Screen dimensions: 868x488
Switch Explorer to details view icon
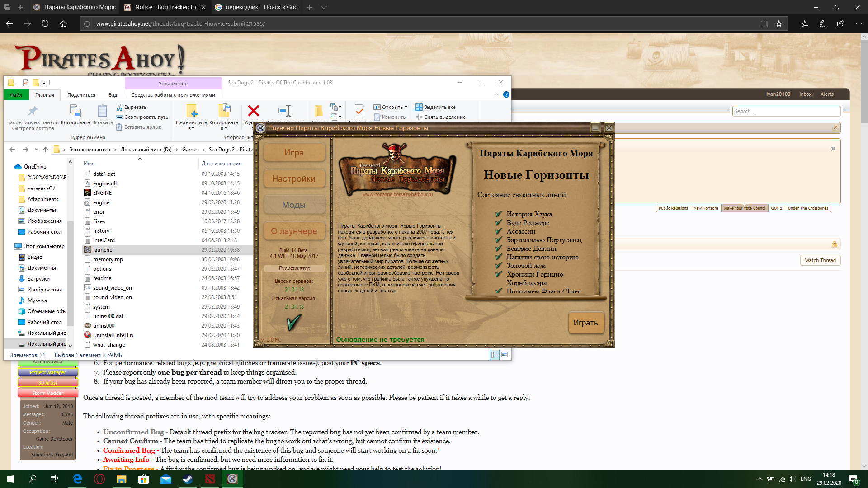click(x=495, y=355)
